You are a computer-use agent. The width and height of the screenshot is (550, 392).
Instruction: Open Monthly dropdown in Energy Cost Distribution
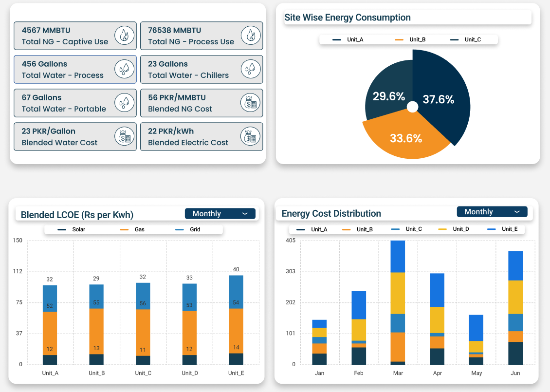(x=492, y=212)
